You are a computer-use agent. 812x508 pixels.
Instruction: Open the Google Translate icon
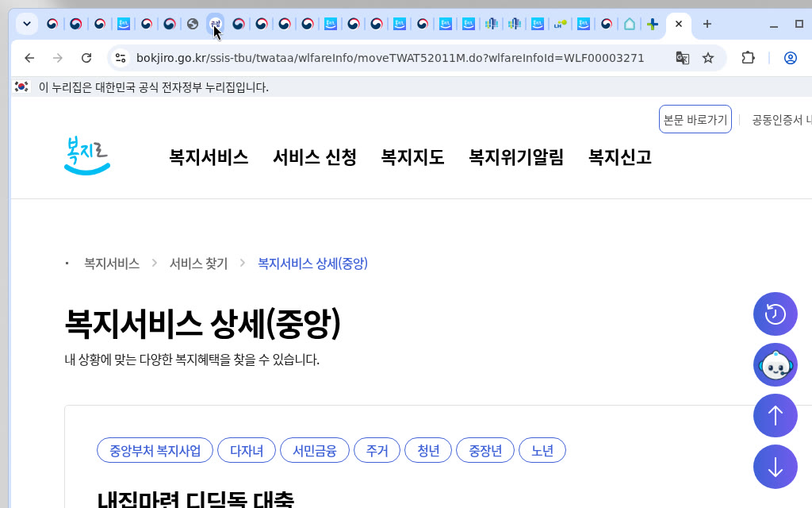683,58
